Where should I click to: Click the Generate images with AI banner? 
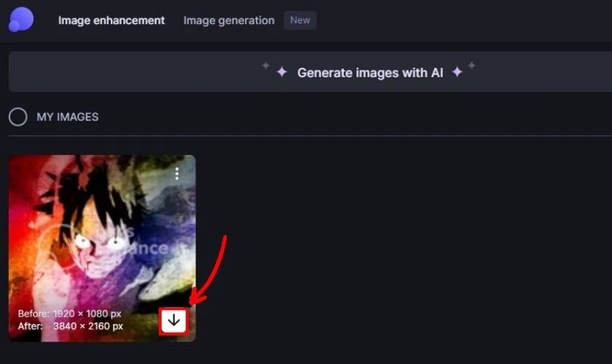(x=310, y=72)
